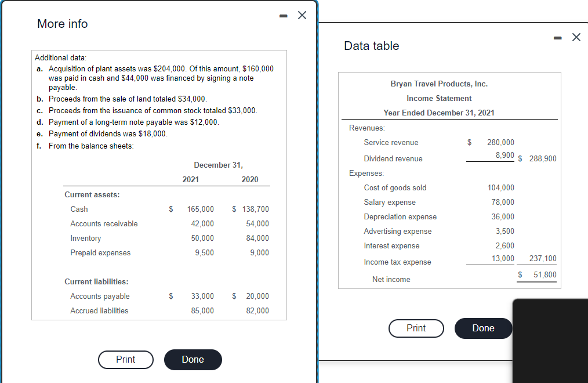588x383 pixels.
Task: Select Dividend revenue amount 8,900
Action: (x=504, y=156)
